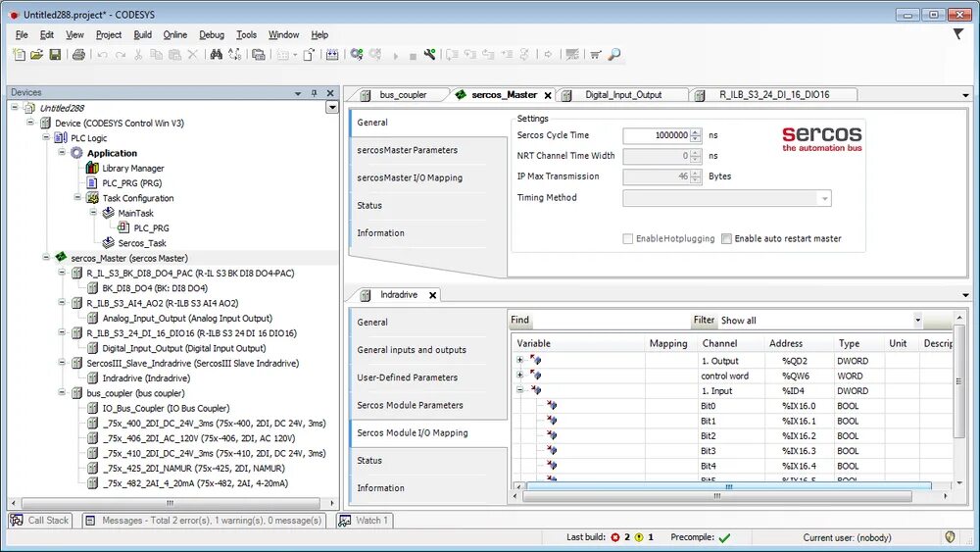Viewport: 980px width, 552px height.
Task: Switch to the R_ILB_S3_24_DI_16_DIO16 tab
Action: [x=774, y=95]
